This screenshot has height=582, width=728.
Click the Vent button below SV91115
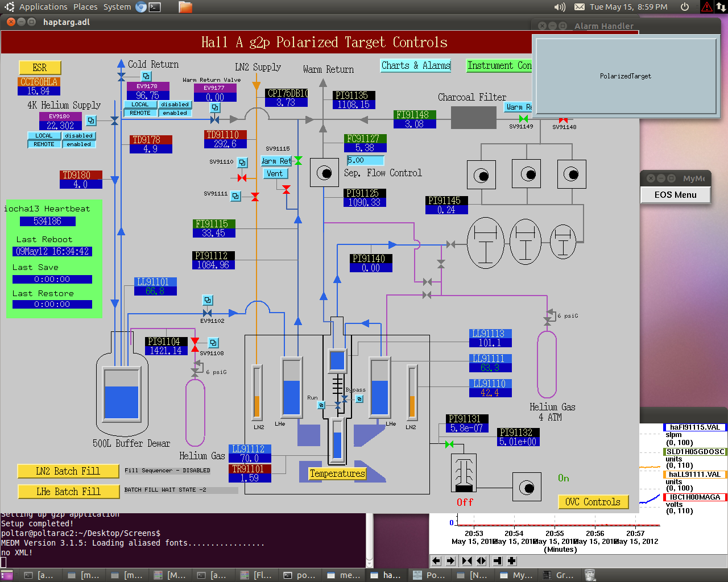(275, 173)
